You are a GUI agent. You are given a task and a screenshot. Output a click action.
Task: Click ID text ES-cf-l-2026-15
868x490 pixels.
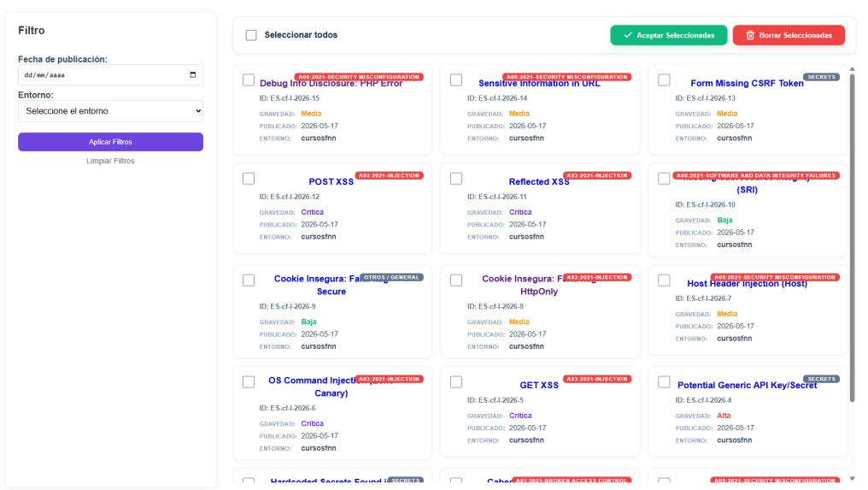click(x=289, y=98)
